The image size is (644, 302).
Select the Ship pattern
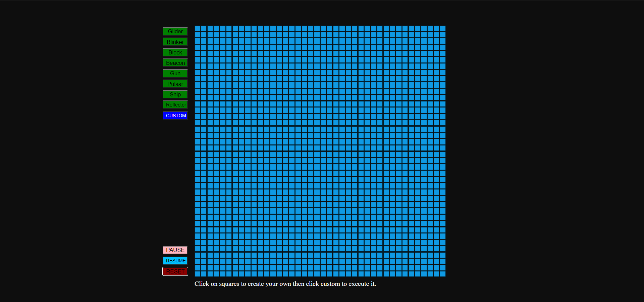click(x=175, y=94)
